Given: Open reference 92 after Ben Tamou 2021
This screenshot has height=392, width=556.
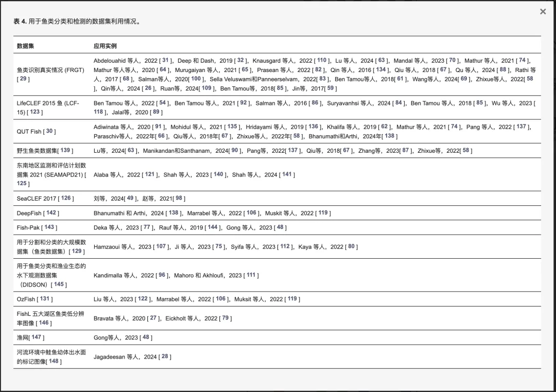Looking at the screenshot, I should click(x=243, y=103).
